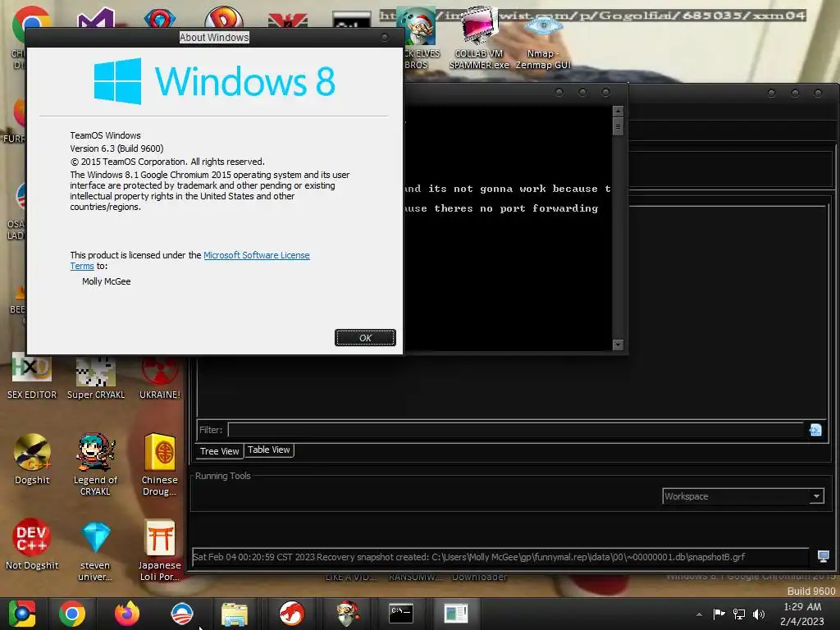
Task: Click the volume speaker tray icon
Action: [759, 614]
